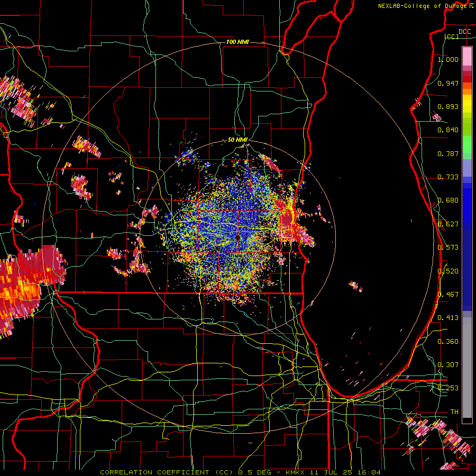This screenshot has width=476, height=476.
Task: Click the TH threshold label
Action: [454, 412]
